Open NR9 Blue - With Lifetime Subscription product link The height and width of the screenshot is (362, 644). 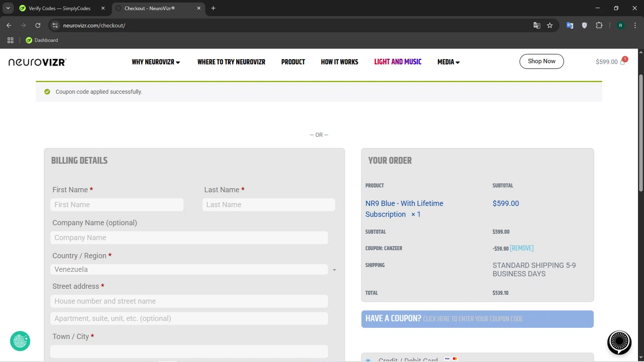point(404,209)
